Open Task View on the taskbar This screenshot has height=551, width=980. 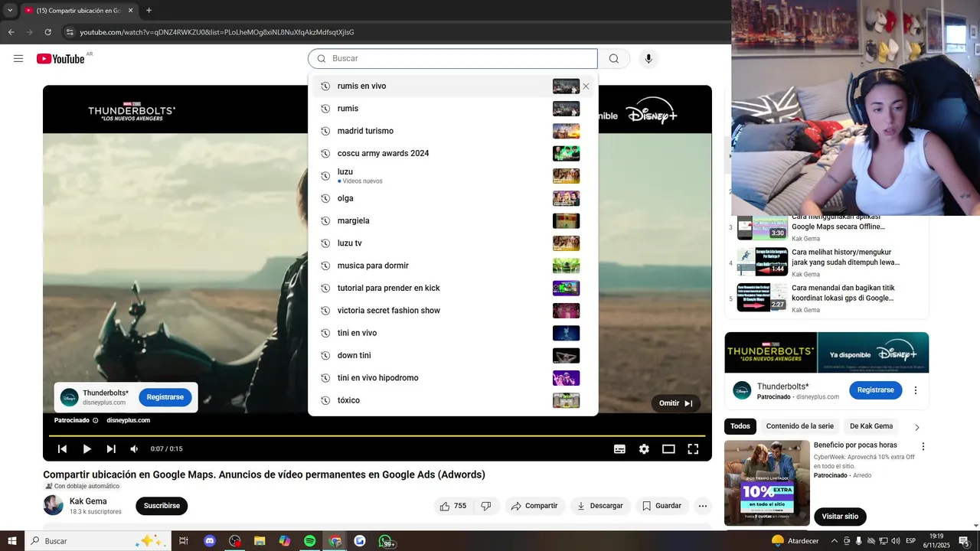click(184, 541)
